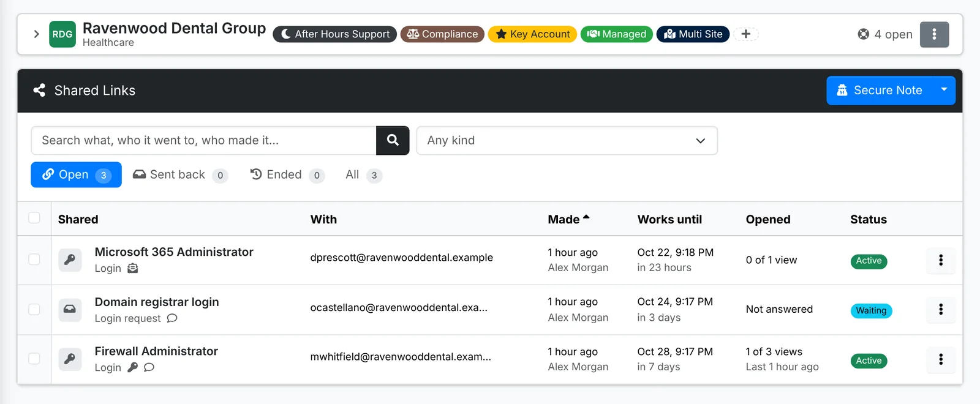Click the RDG company avatar
This screenshot has width=980, height=404.
[62, 34]
